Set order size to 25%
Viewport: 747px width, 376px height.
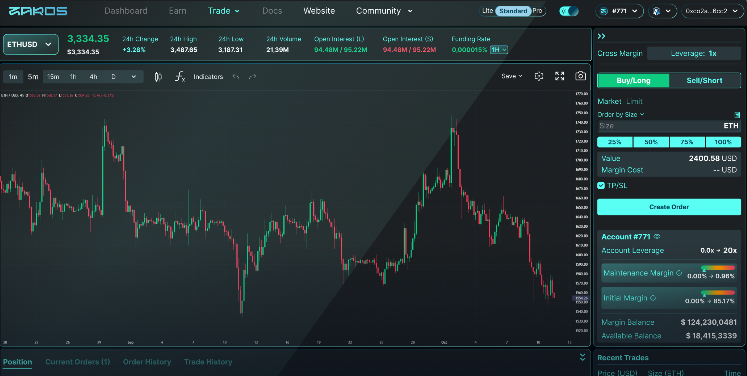coord(615,142)
